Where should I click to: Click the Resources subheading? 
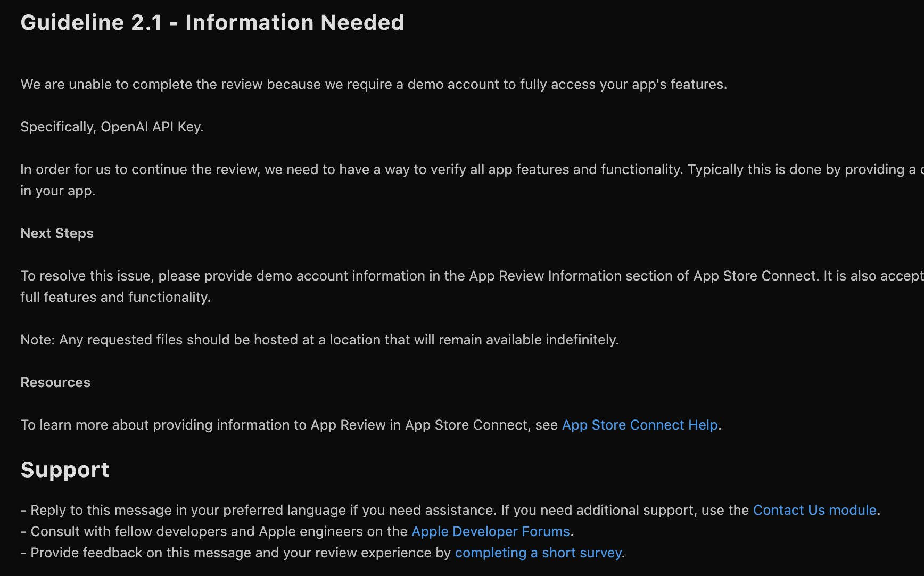(55, 382)
